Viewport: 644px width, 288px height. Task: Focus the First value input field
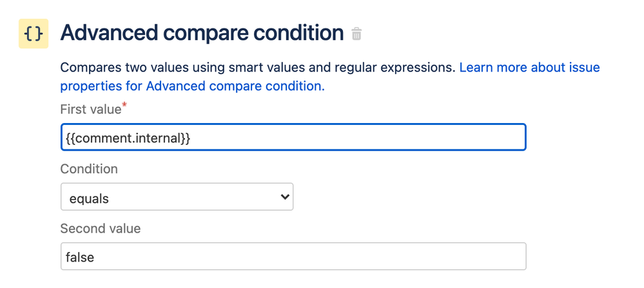(x=293, y=137)
